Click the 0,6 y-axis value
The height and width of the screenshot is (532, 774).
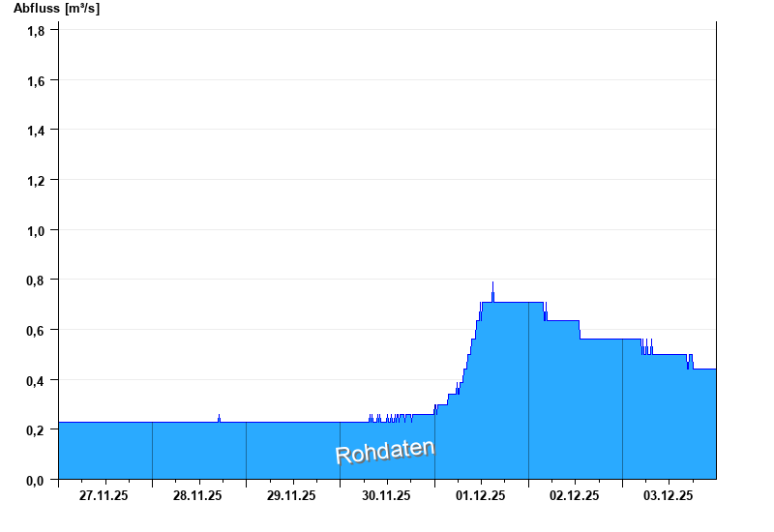(36, 331)
